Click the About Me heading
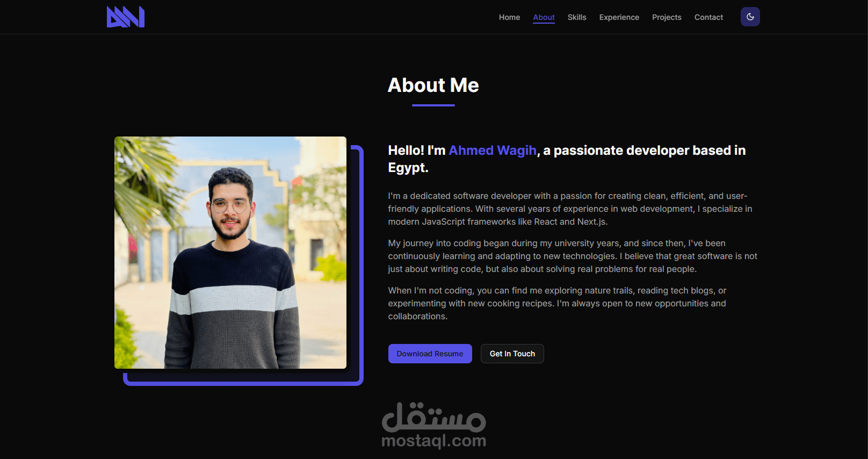 433,85
